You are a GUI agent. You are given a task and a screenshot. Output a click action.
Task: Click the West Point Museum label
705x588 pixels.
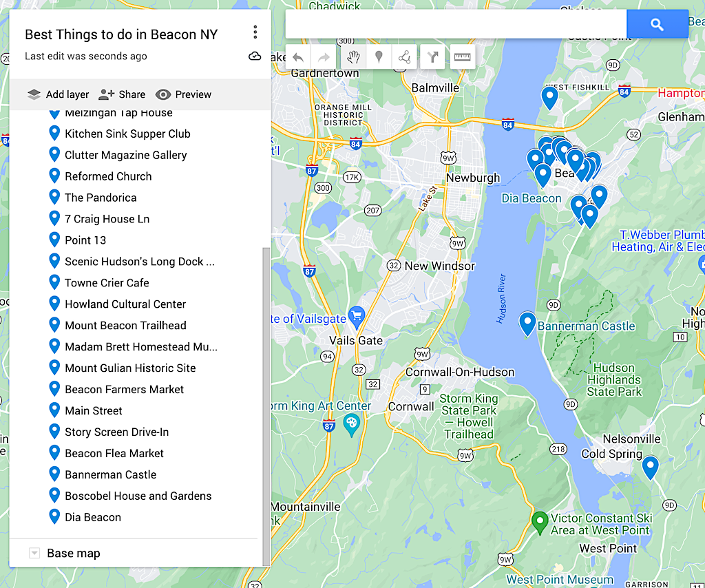coord(560,580)
